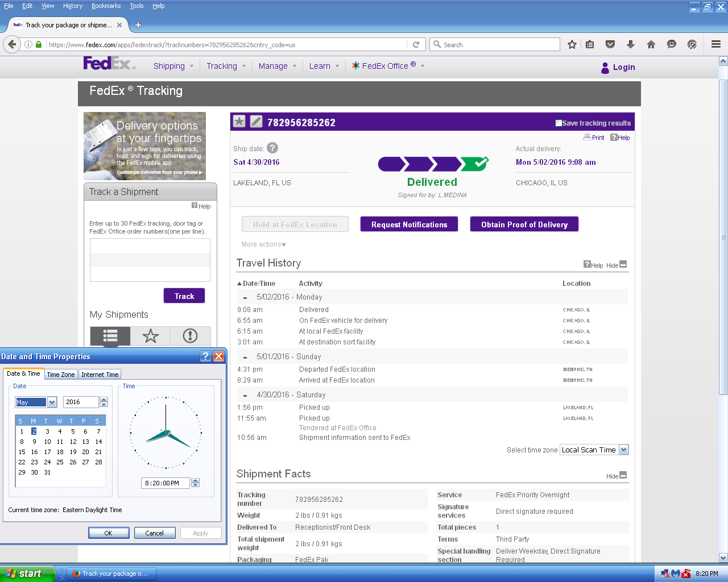Click the exclamation alert icon under My Shipments

(x=190, y=336)
